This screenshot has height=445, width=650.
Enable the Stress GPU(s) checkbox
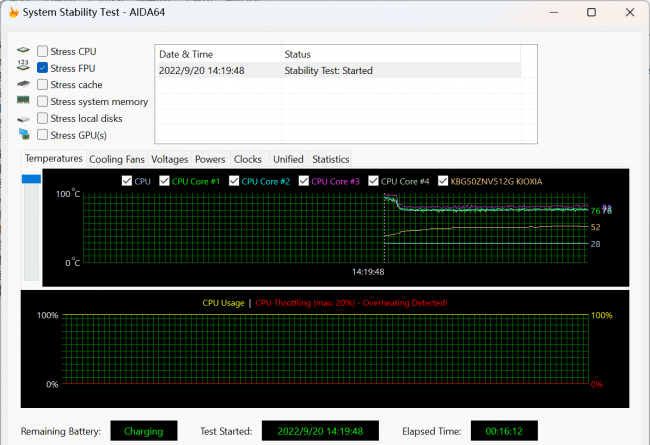(x=42, y=135)
